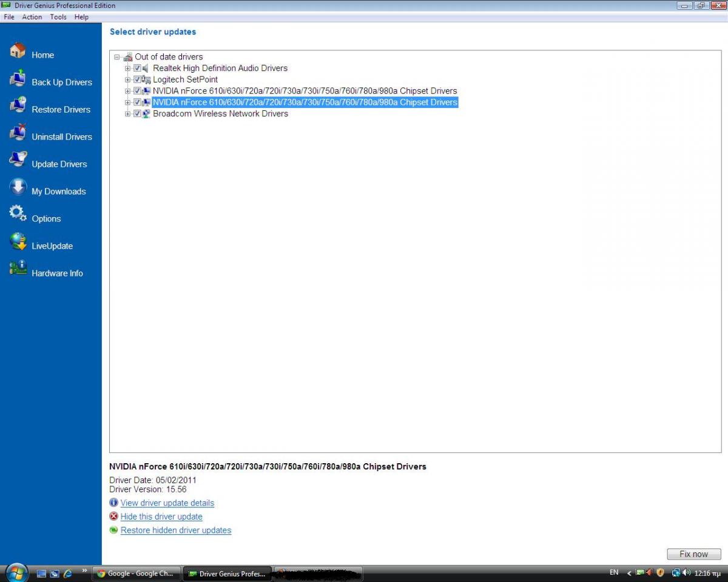The width and height of the screenshot is (728, 582).
Task: Launch LiveUpdate from its globe icon
Action: pos(18,242)
